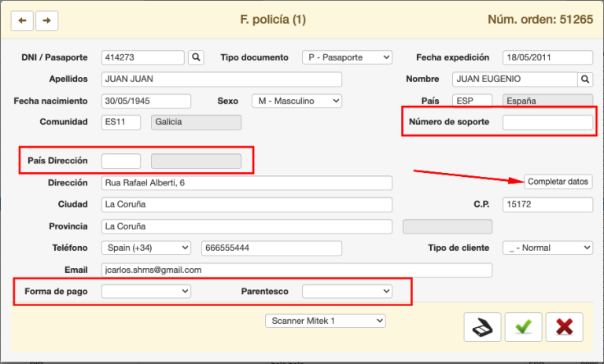Click the Fecha expedición date field
Viewport: 604px width, 364px height.
(547, 57)
